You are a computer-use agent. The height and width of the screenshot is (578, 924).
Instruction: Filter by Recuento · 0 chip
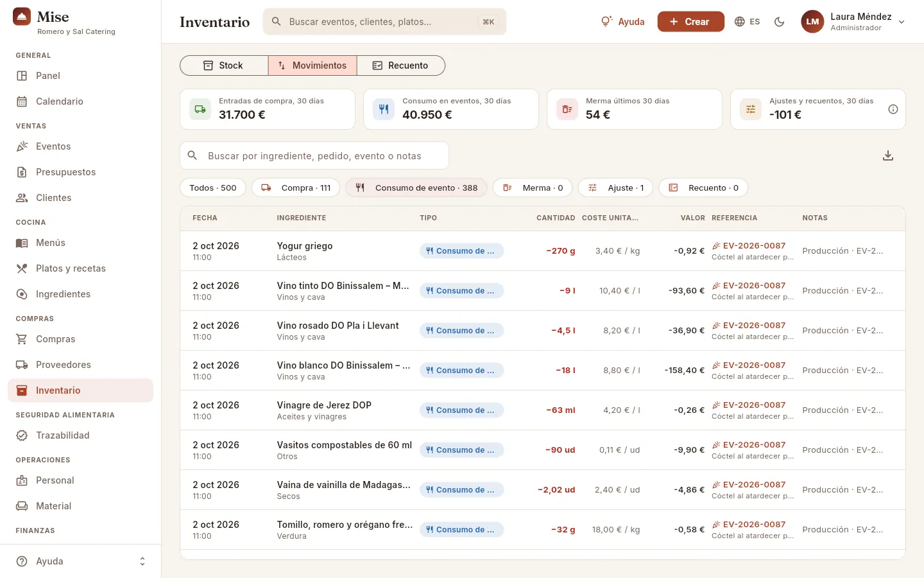(x=703, y=188)
